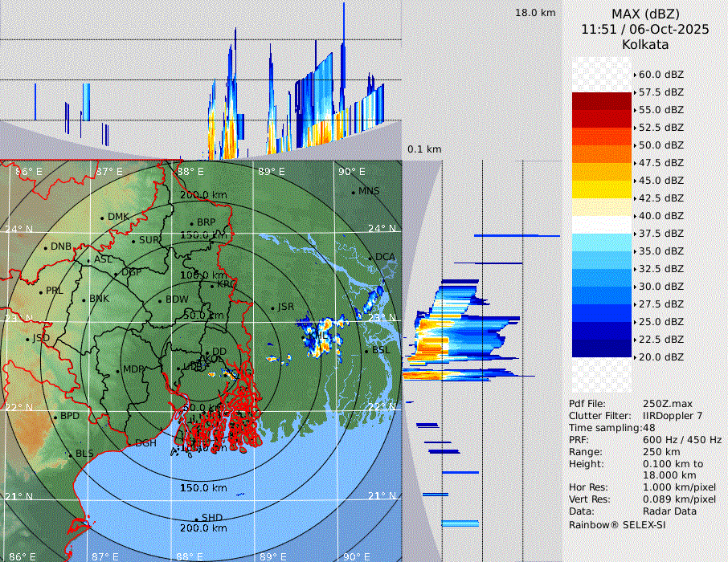Select the JSR station marker
Viewport: 728px width, 562px height.
coord(272,308)
